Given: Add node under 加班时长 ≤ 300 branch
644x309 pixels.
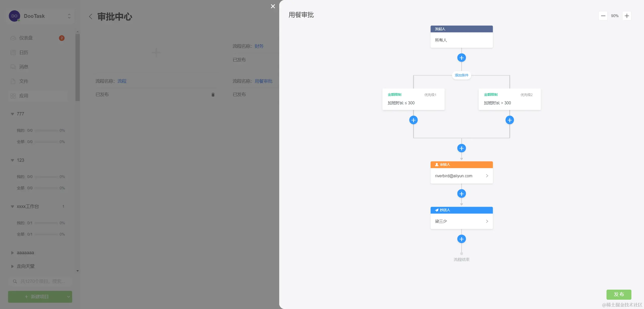Looking at the screenshot, I should tap(413, 120).
